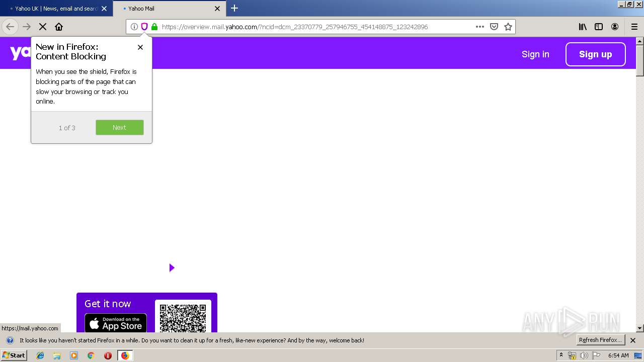Click the QR code image

pyautogui.click(x=183, y=318)
